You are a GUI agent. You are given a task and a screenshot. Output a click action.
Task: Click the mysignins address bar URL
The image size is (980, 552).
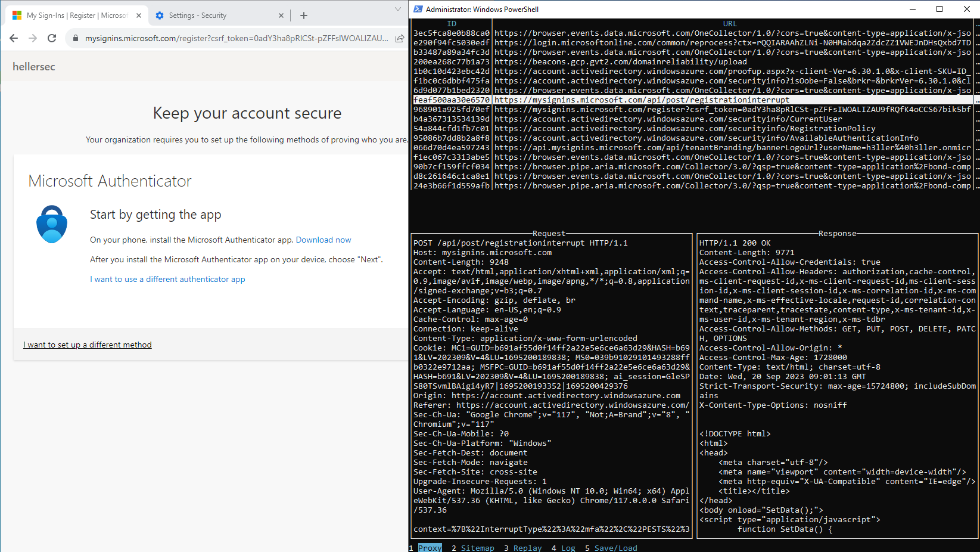pos(237,38)
